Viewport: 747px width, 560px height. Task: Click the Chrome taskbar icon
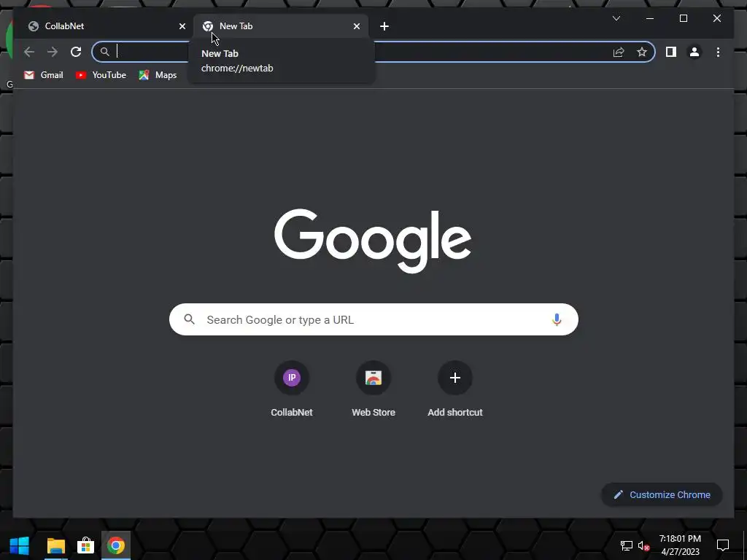point(116,545)
